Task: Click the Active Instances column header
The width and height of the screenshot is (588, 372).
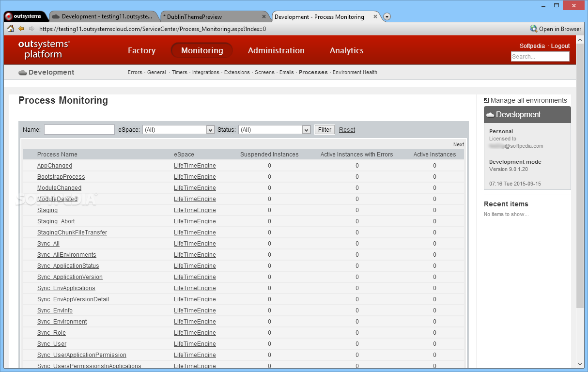Action: pyautogui.click(x=434, y=155)
